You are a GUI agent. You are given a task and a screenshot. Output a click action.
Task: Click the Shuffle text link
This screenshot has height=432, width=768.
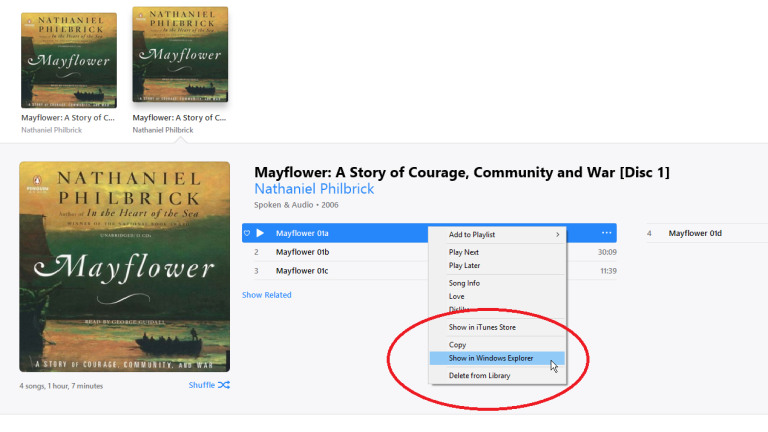pos(201,385)
